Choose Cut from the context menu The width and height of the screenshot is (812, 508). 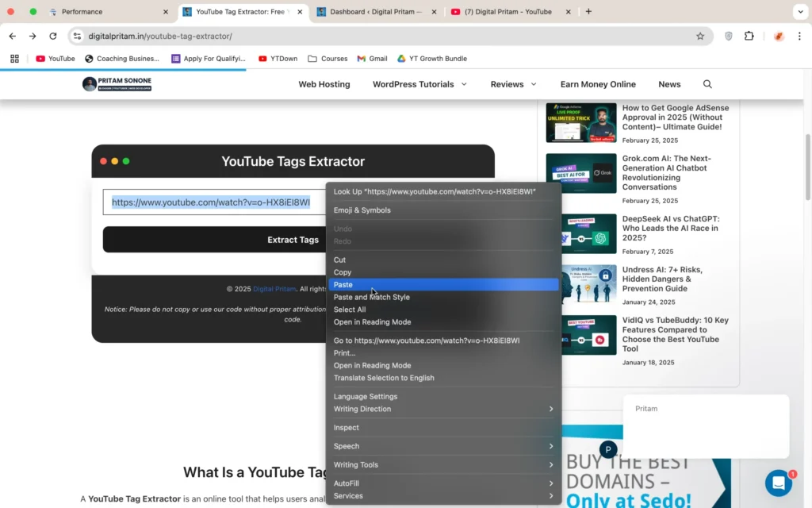tap(443, 260)
